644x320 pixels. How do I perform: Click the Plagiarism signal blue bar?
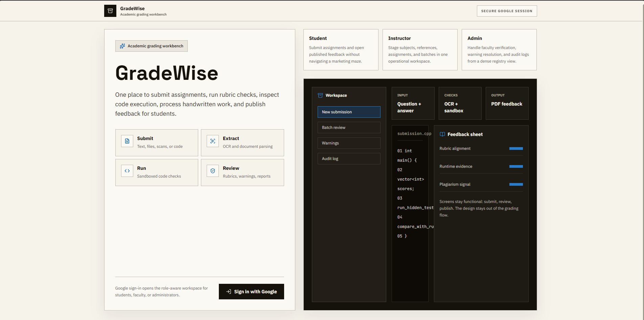click(516, 184)
